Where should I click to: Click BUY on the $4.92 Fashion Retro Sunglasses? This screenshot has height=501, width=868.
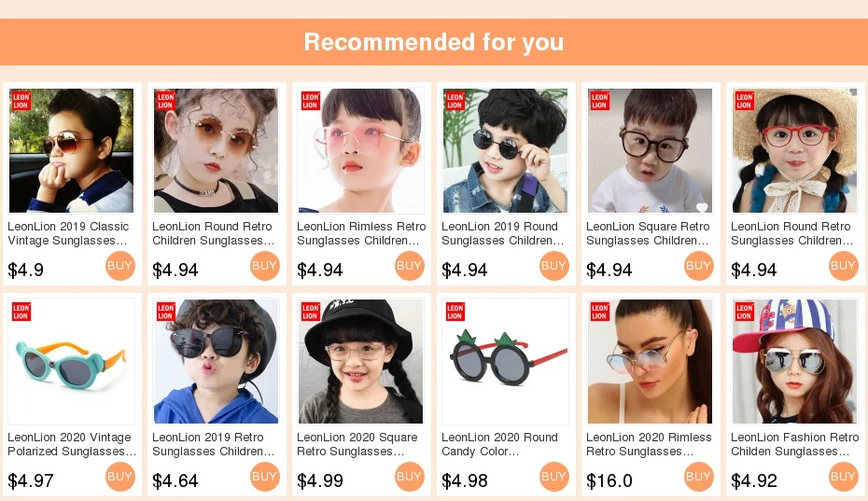pos(844,477)
